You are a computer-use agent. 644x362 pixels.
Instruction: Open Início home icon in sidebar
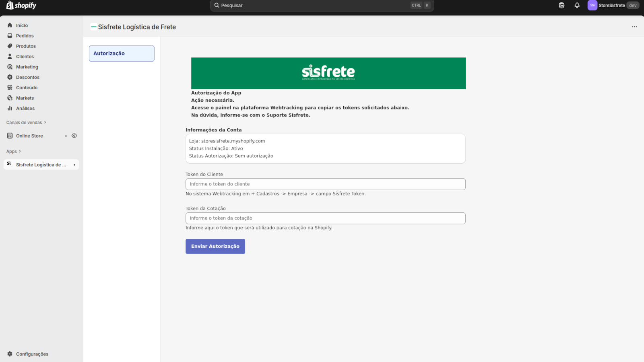pos(10,25)
